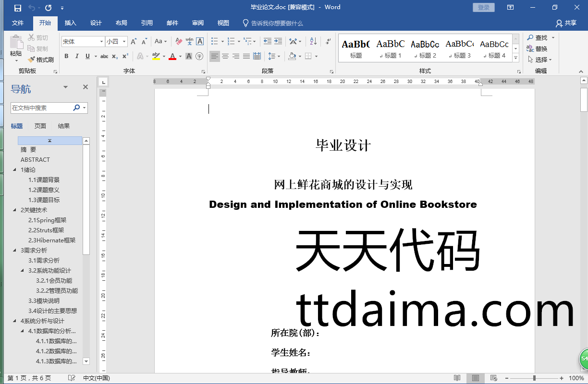Click the sort A-Z icon
This screenshot has width=588, height=384.
pos(313,42)
